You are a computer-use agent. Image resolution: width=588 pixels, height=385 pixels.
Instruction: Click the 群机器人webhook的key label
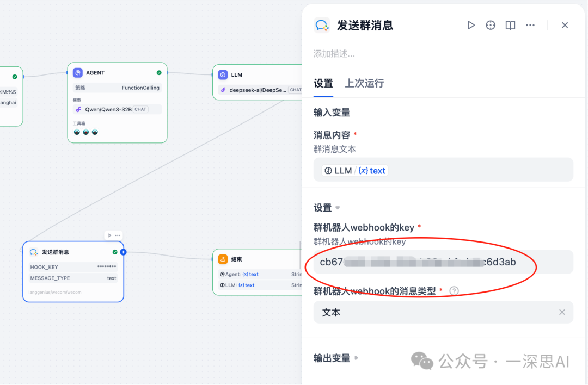364,227
